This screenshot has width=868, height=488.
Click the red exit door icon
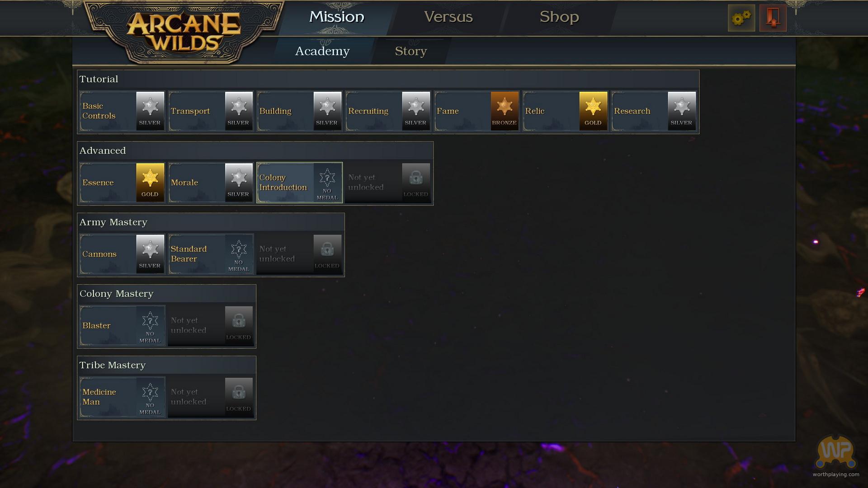(773, 18)
